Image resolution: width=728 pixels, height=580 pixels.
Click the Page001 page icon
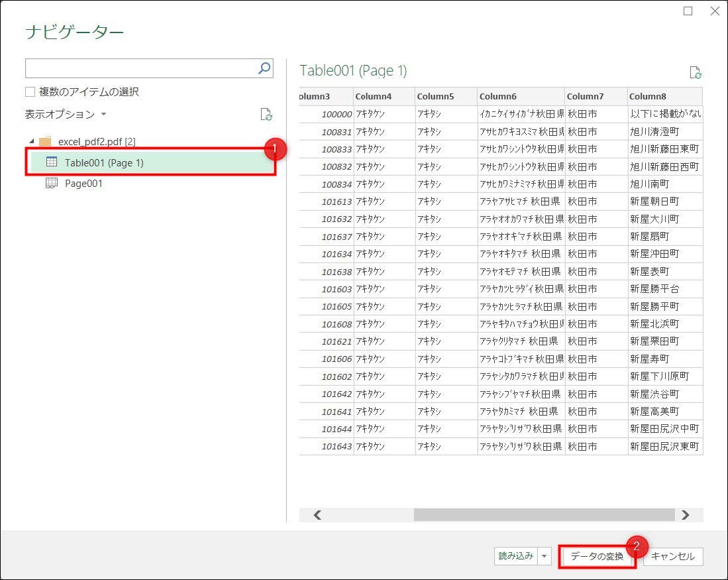click(x=52, y=184)
